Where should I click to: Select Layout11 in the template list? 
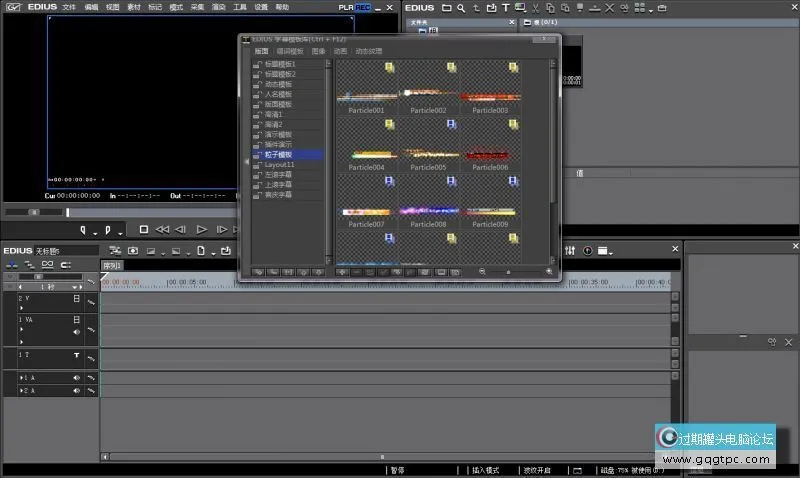pos(279,165)
